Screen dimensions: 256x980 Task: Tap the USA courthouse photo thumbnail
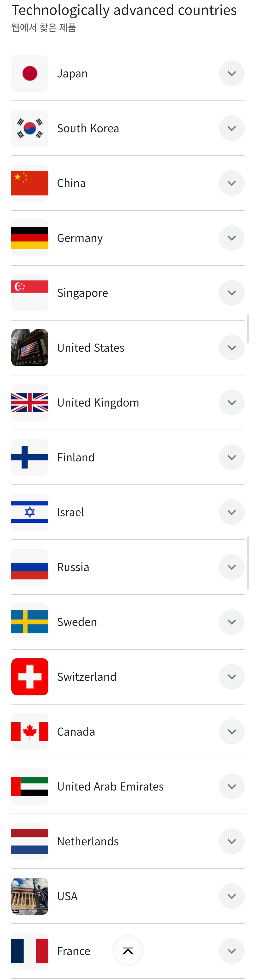pyautogui.click(x=30, y=895)
